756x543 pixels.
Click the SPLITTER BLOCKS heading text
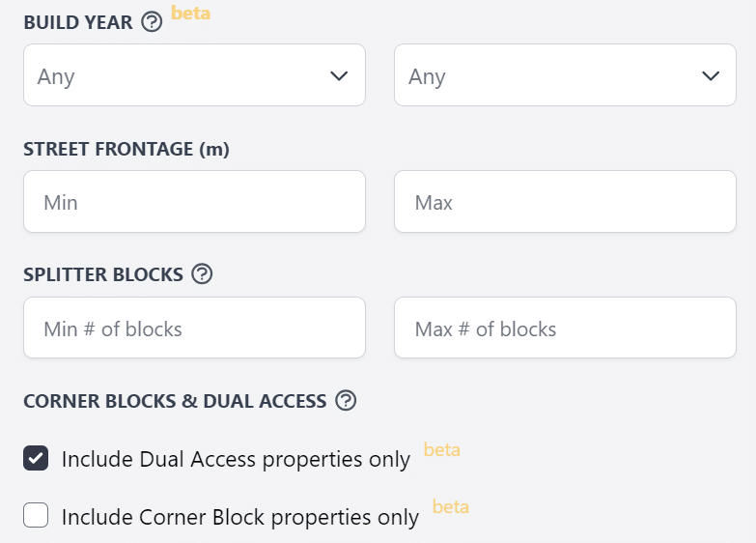coord(103,274)
